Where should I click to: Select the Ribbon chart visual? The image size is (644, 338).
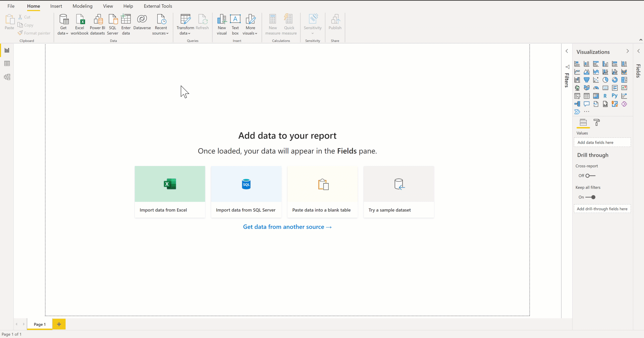tap(624, 72)
